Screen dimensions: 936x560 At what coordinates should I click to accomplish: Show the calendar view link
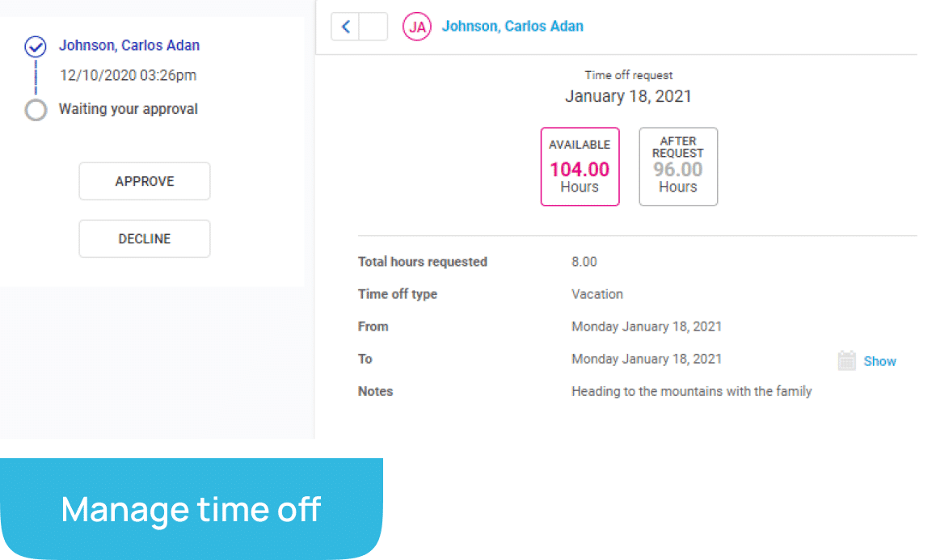click(x=879, y=361)
